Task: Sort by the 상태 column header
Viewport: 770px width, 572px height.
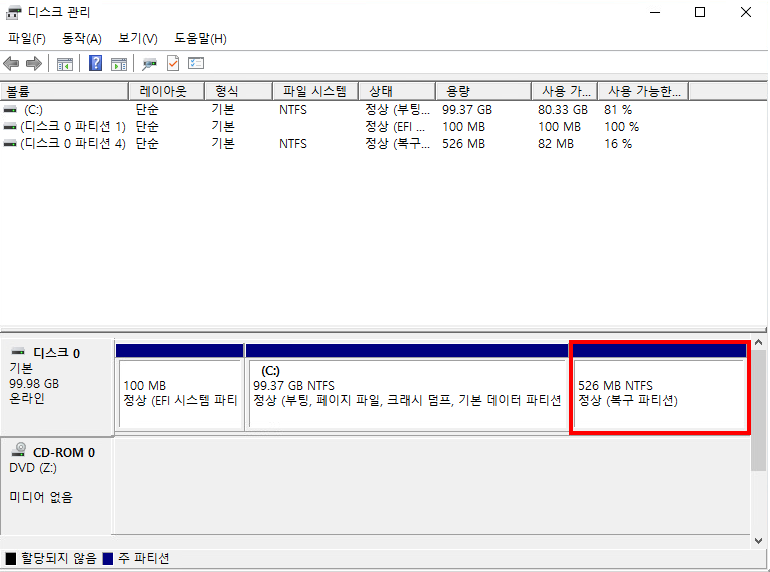Action: (x=397, y=91)
